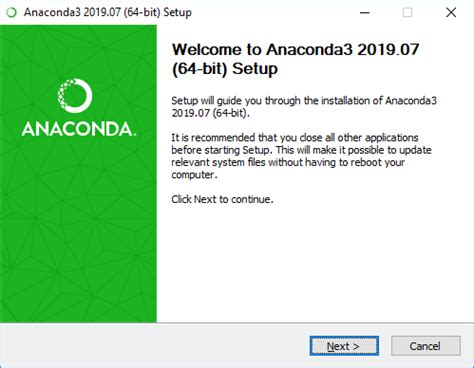Viewport: 474px width, 368px height.
Task: Minimize the Anaconda3 Setup window
Action: point(365,13)
